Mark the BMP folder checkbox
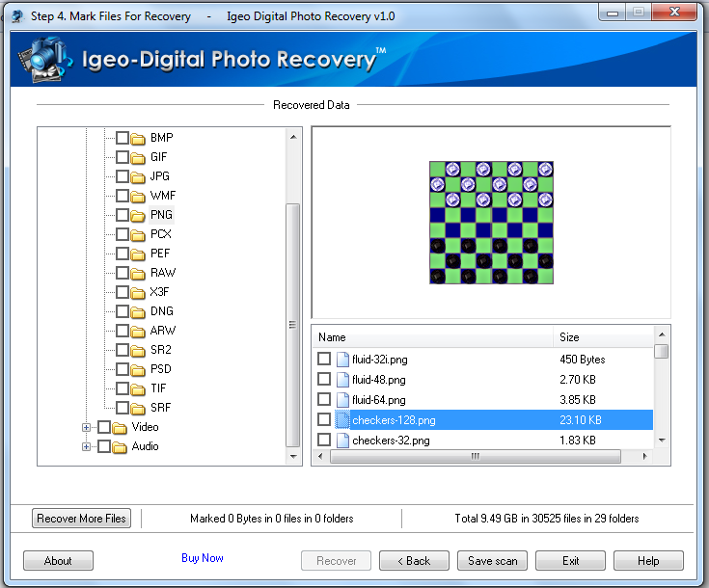Screen dimensions: 709x588 point(123,138)
